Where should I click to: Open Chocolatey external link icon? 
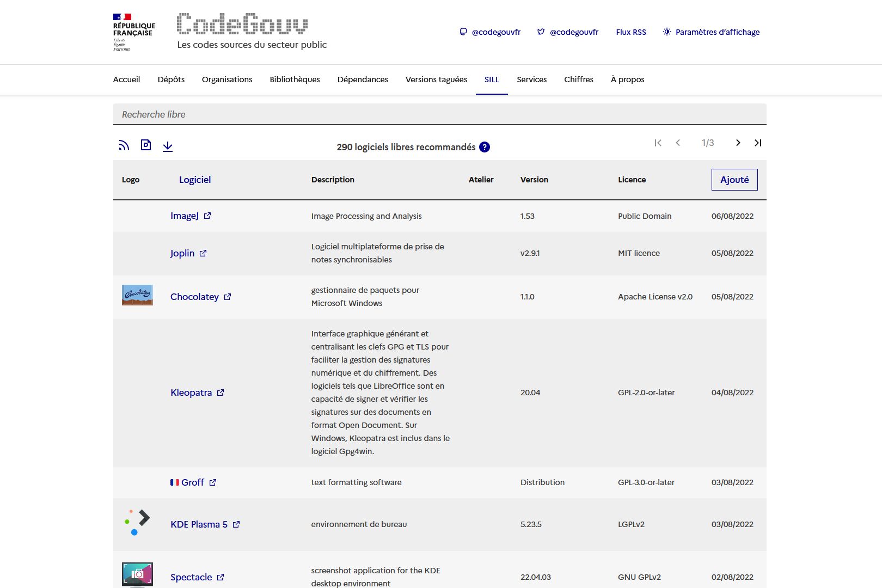point(228,297)
